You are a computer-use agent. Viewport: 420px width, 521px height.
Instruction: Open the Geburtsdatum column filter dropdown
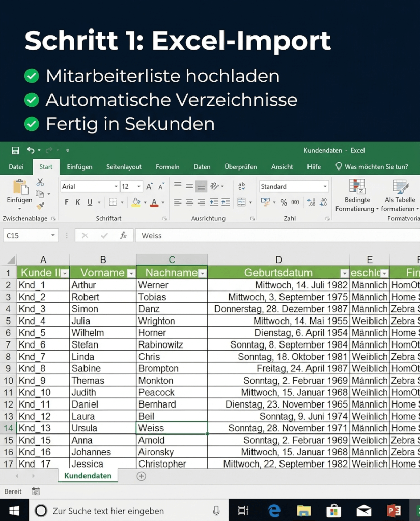point(345,273)
